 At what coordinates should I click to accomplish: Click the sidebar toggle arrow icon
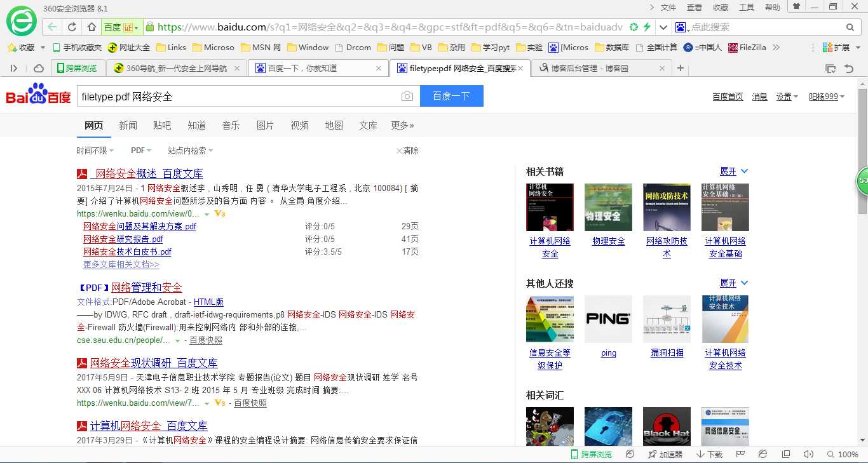pos(13,68)
